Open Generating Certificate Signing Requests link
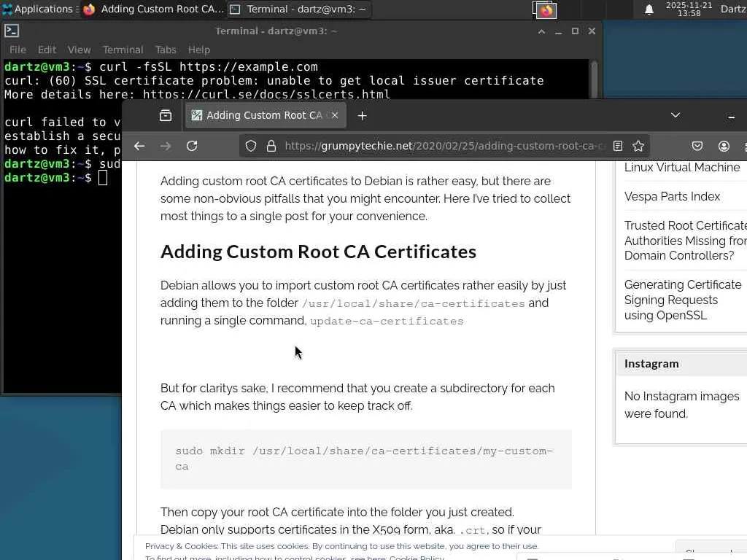Viewport: 747px width, 560px height. pos(683,300)
